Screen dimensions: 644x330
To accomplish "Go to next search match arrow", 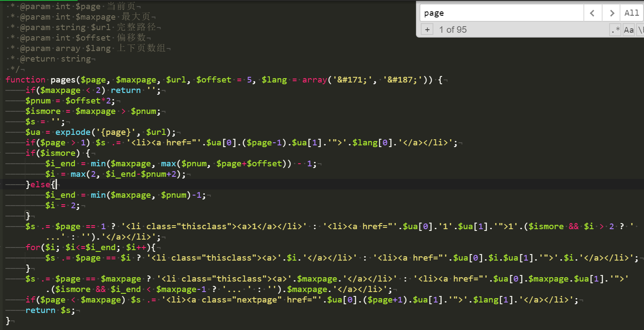I will point(612,13).
